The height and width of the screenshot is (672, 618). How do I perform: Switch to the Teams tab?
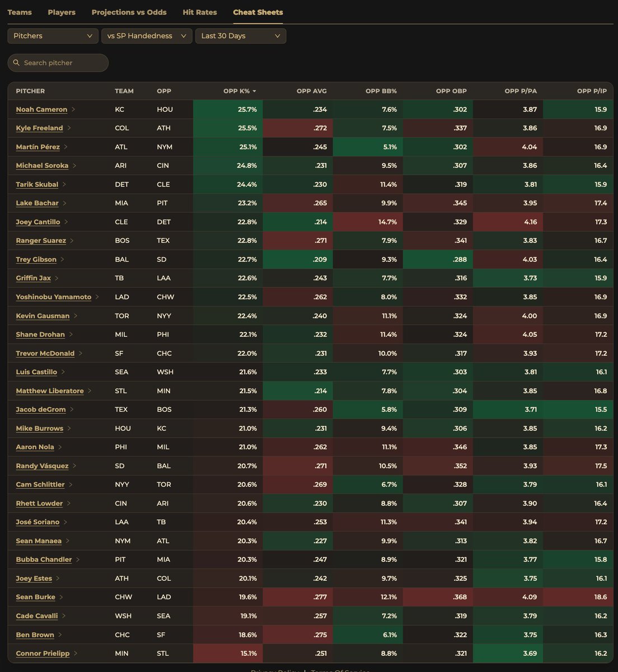20,12
